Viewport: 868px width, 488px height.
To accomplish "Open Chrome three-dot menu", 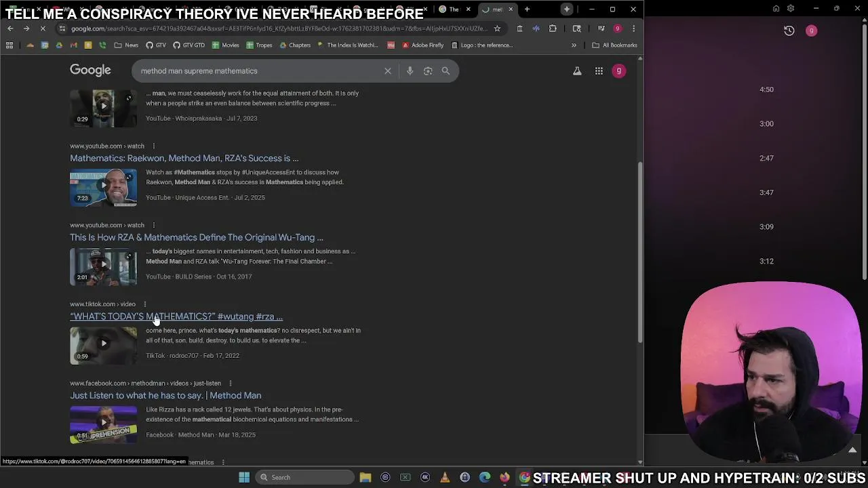I will click(633, 28).
